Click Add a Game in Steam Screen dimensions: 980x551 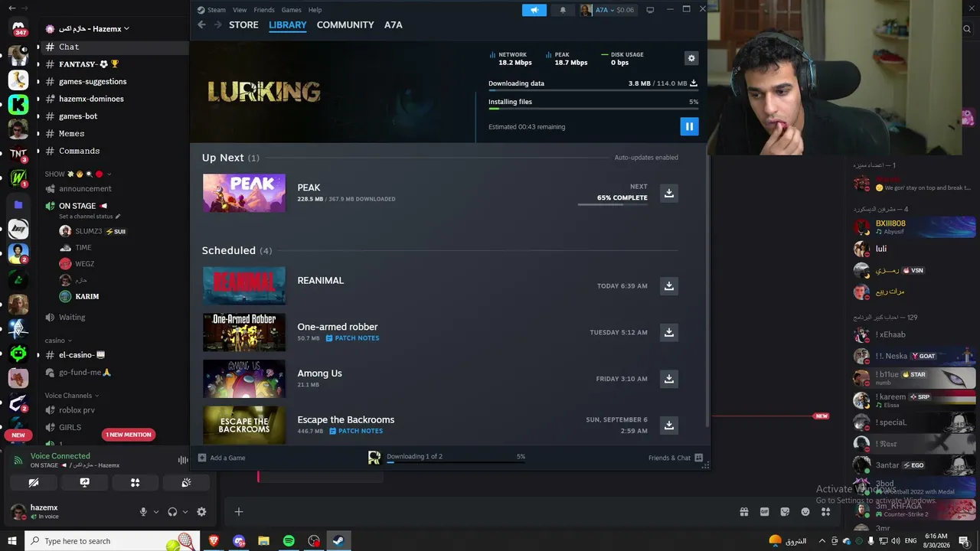pyautogui.click(x=222, y=458)
